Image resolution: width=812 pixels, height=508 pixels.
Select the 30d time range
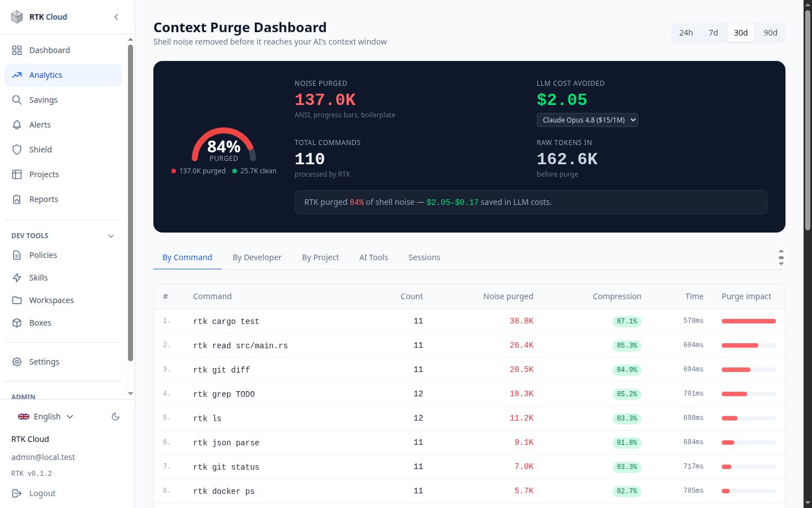pos(740,33)
